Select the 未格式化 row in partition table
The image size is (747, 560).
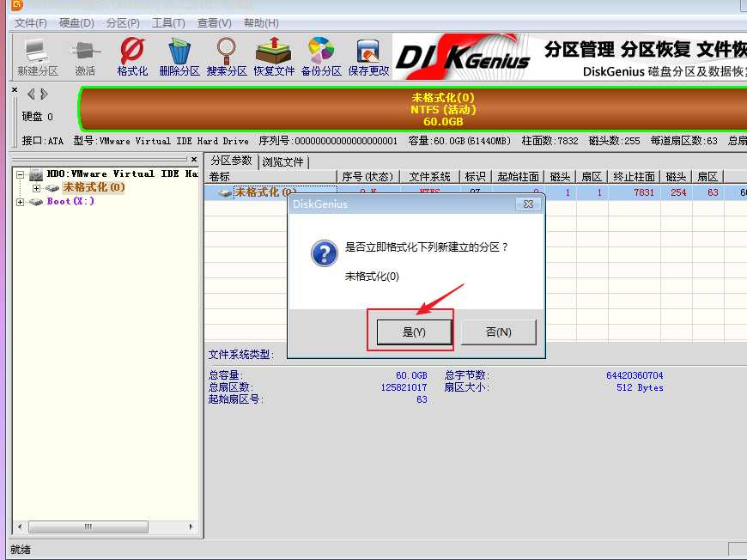476,192
